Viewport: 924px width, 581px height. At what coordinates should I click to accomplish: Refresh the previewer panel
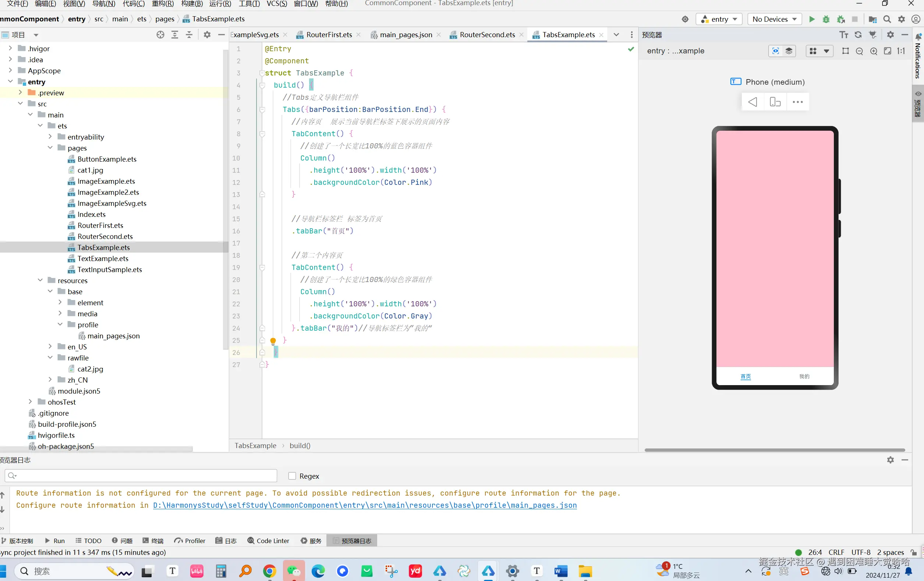(x=858, y=35)
